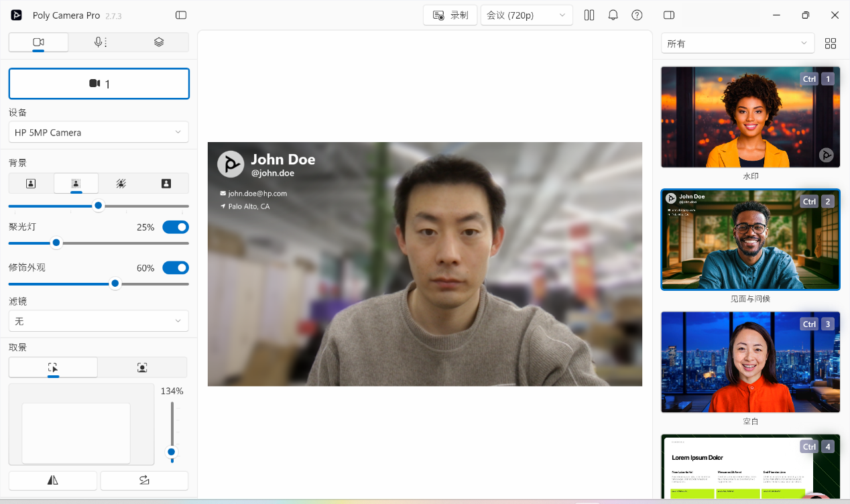Open the notification bell
The image size is (850, 504).
613,15
